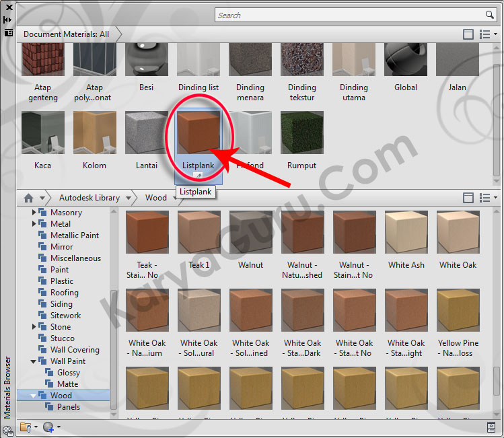Open the palette properties menu icon
504x438 pixels.
[8, 32]
